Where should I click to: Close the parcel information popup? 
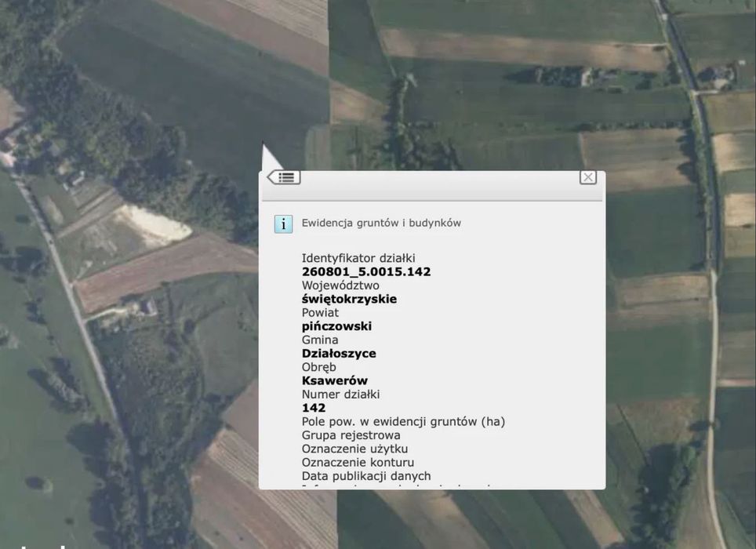[587, 177]
